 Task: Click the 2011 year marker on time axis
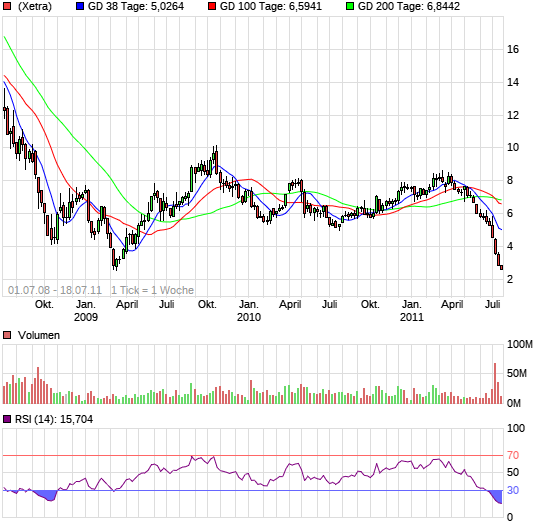[412, 317]
